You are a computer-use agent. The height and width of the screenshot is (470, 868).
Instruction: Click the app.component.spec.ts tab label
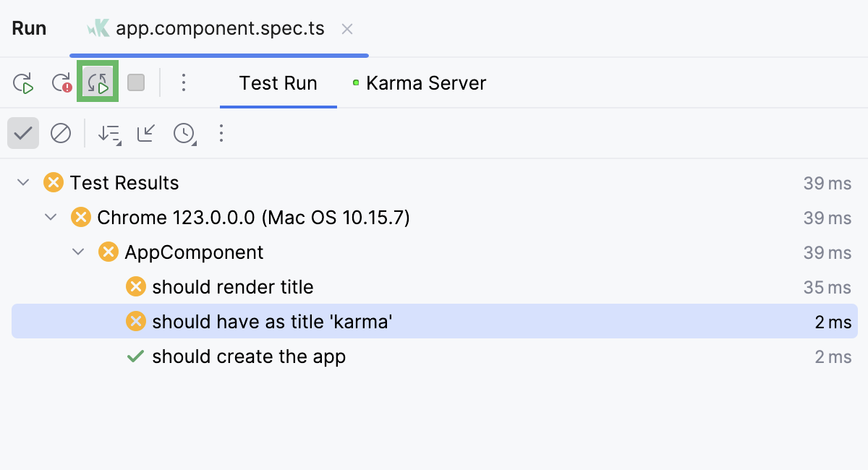[x=220, y=29]
